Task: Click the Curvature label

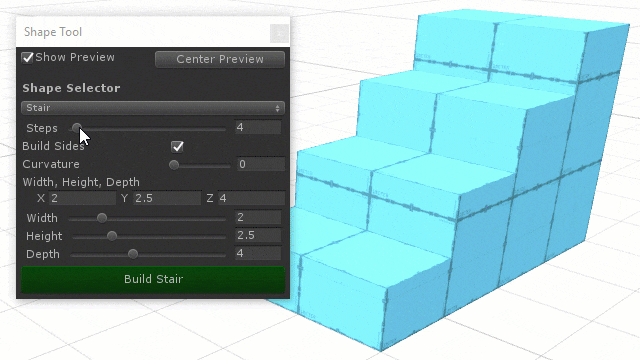Action: [x=51, y=164]
